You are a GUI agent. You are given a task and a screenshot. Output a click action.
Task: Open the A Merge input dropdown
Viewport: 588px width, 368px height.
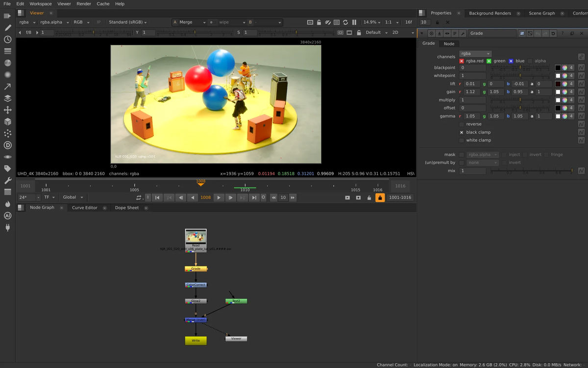click(x=190, y=23)
